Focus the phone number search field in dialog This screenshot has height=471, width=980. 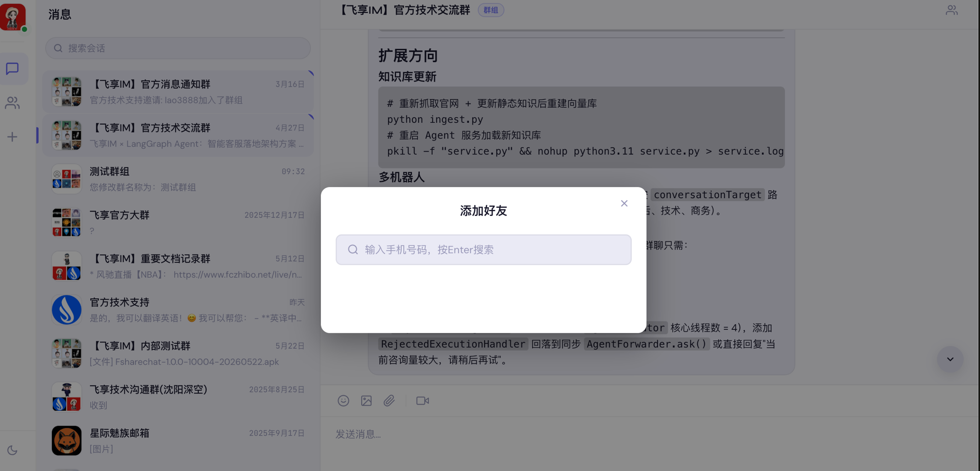click(484, 250)
